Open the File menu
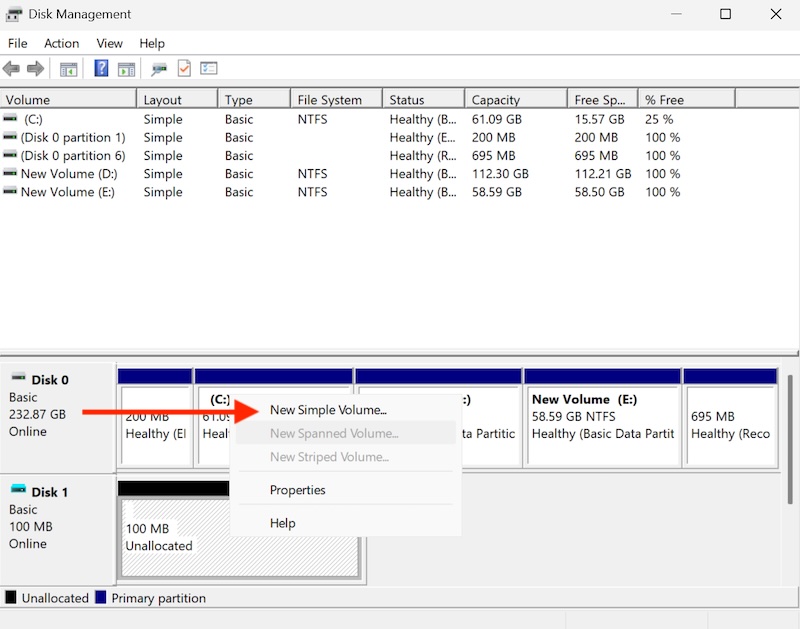Viewport: 800px width, 629px height. tap(18, 43)
